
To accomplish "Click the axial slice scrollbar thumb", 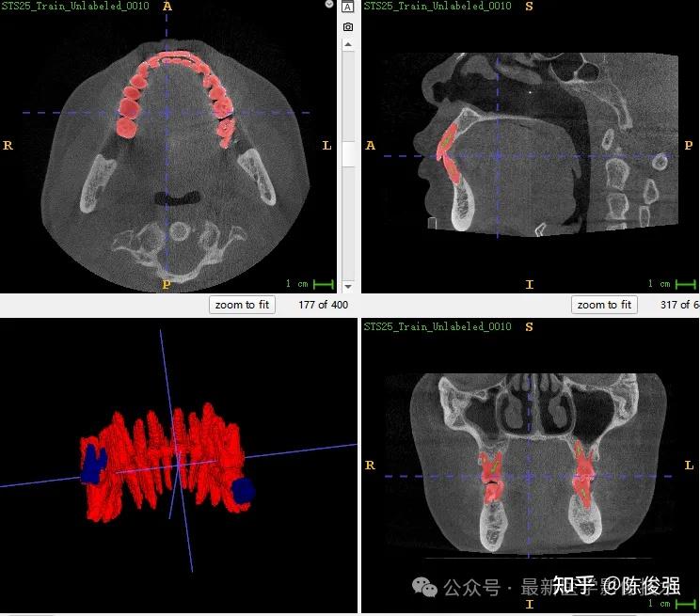I will [x=348, y=153].
